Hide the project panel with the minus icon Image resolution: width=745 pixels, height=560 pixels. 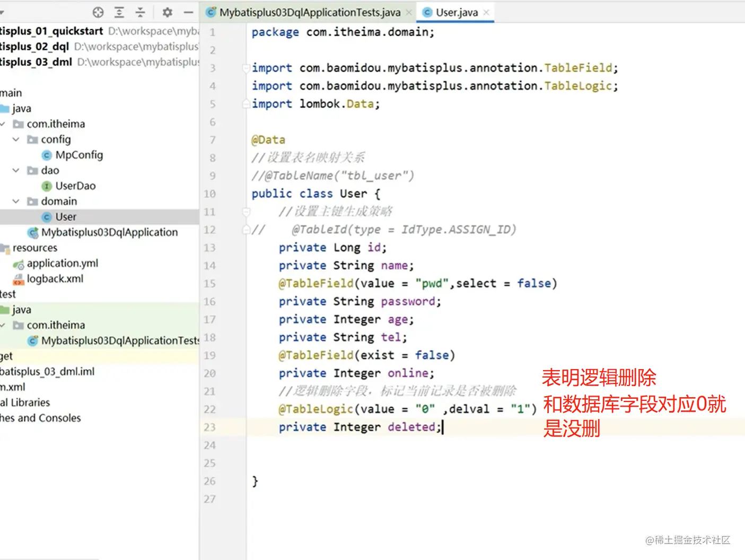tap(188, 12)
